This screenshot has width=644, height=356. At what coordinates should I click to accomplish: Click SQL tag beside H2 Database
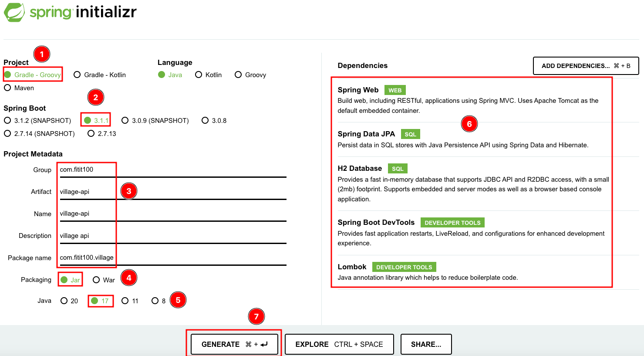(398, 169)
